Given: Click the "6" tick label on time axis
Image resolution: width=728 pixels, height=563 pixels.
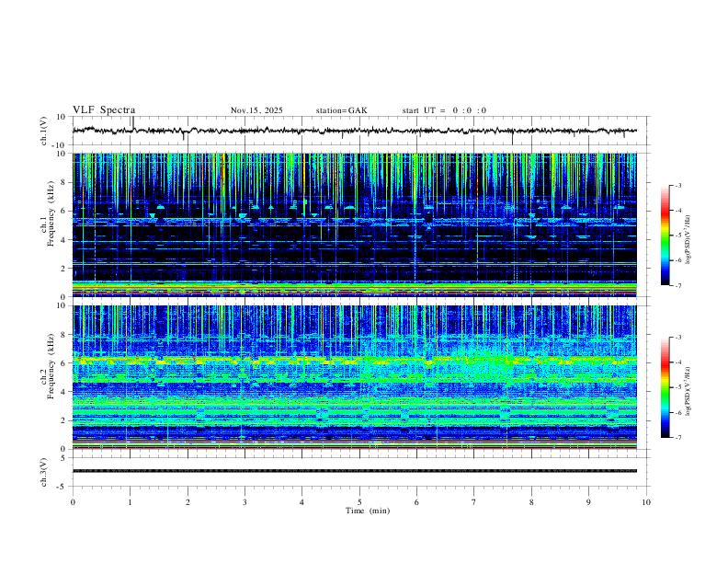Looking at the screenshot, I should coord(417,502).
